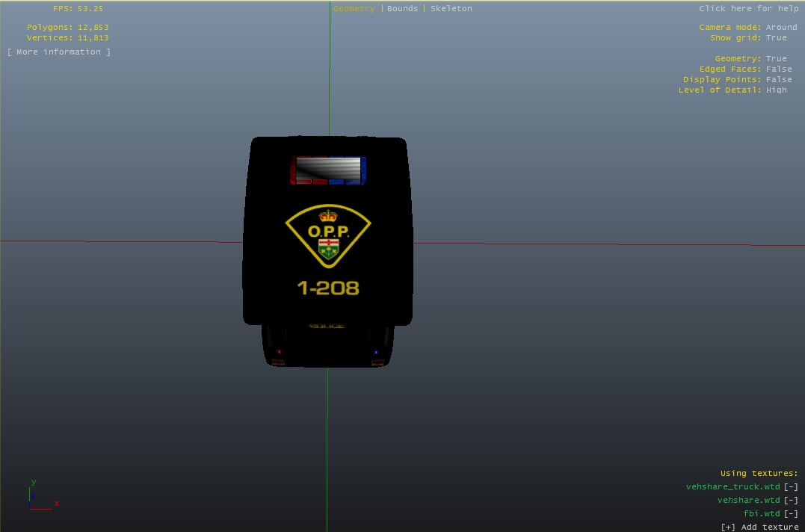Enable the Display Points option
Screen dimensions: 805x532
(x=779, y=79)
